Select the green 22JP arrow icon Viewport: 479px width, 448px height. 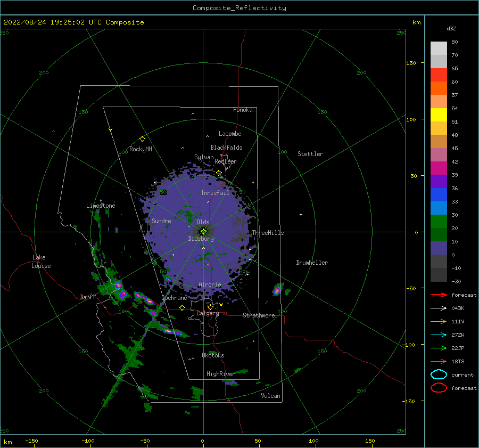[x=439, y=348]
